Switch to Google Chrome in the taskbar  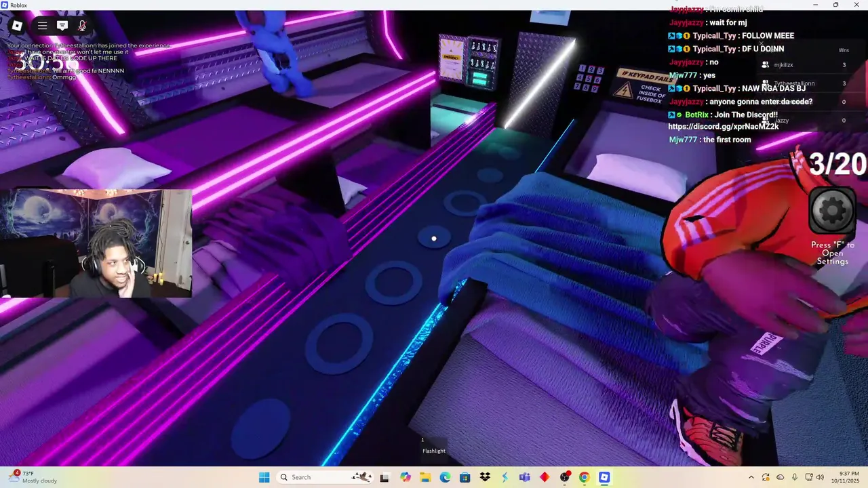click(x=584, y=477)
